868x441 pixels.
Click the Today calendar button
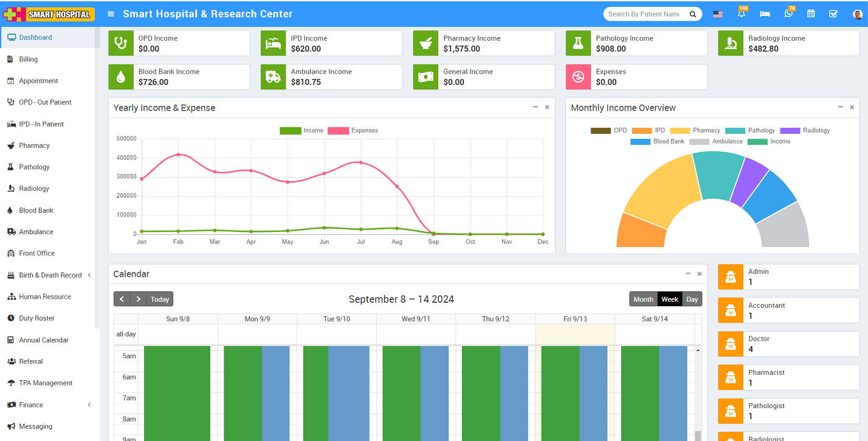point(160,299)
